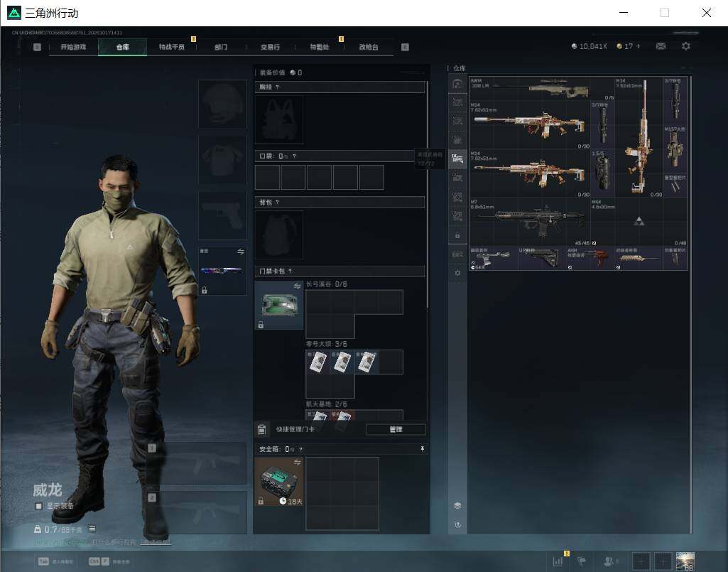Click the swap arrows on the melee weapon slot
This screenshot has height=572, width=728.
[x=241, y=252]
